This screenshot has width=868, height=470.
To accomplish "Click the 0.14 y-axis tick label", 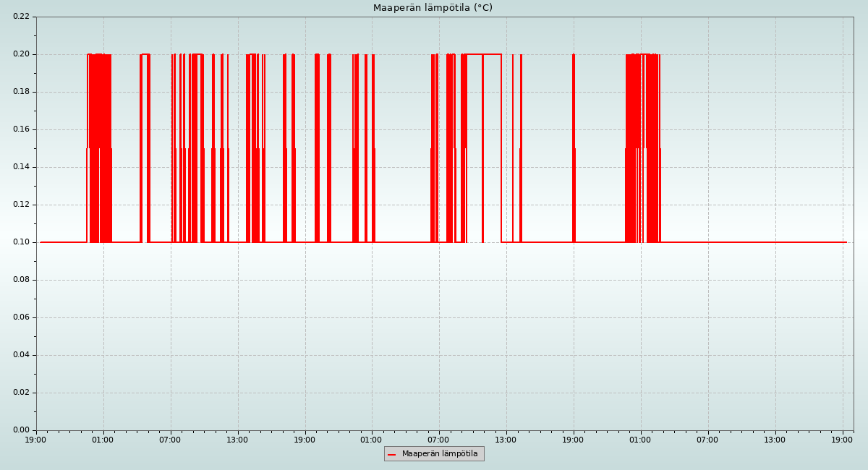I will [22, 167].
